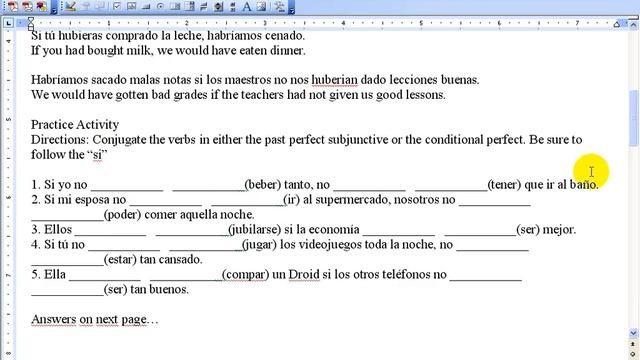Click the '(ser) mejor' text in sentence 3
This screenshot has width=640, height=360.
click(x=546, y=229)
